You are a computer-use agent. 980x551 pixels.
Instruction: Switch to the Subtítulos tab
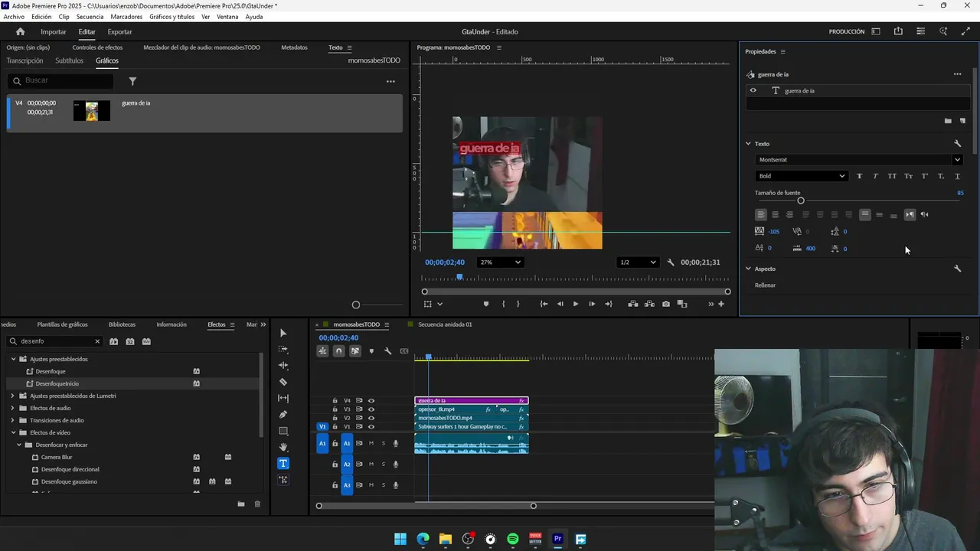click(69, 60)
